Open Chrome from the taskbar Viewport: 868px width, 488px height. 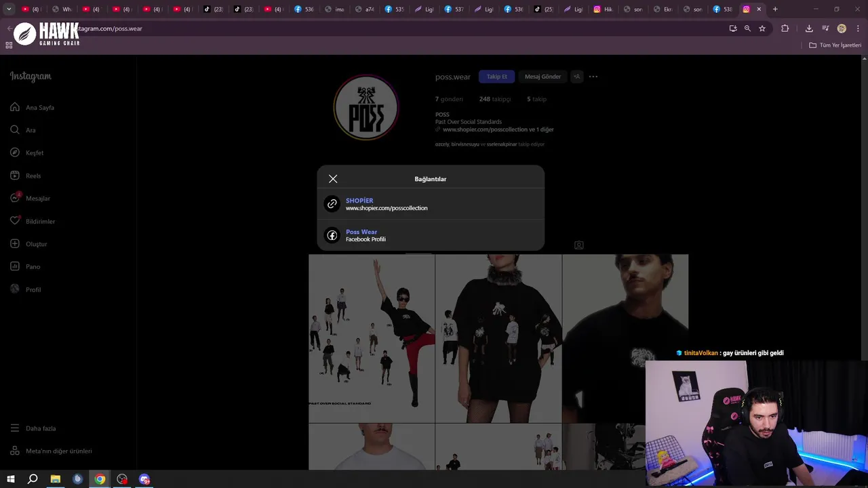tap(100, 479)
